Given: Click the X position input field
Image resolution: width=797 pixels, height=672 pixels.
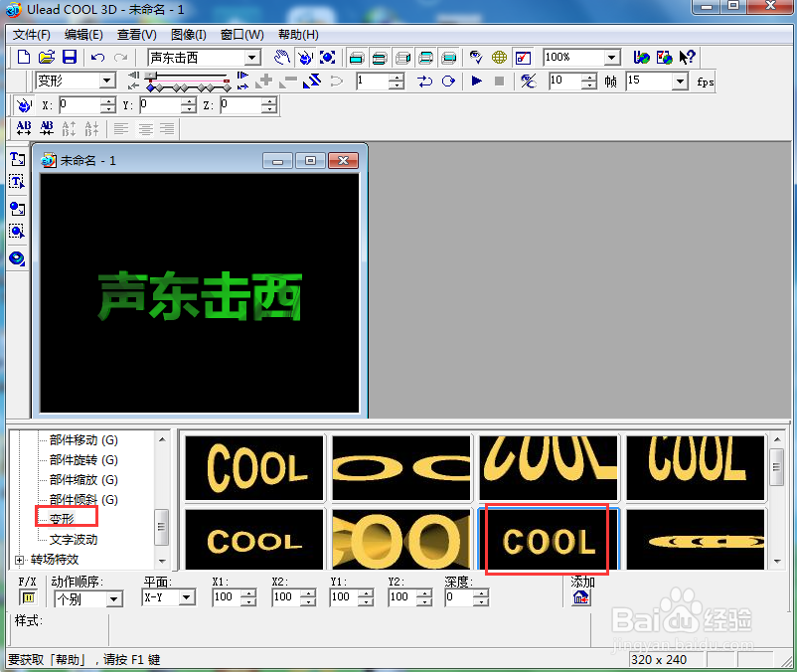Looking at the screenshot, I should (80, 105).
